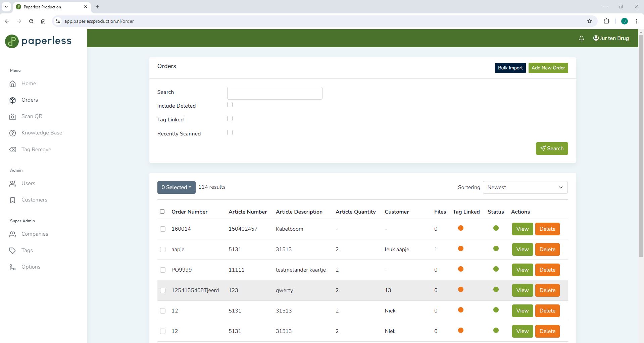The image size is (644, 343).
Task: Tick the Tag Linked filter checkbox
Action: [230, 119]
